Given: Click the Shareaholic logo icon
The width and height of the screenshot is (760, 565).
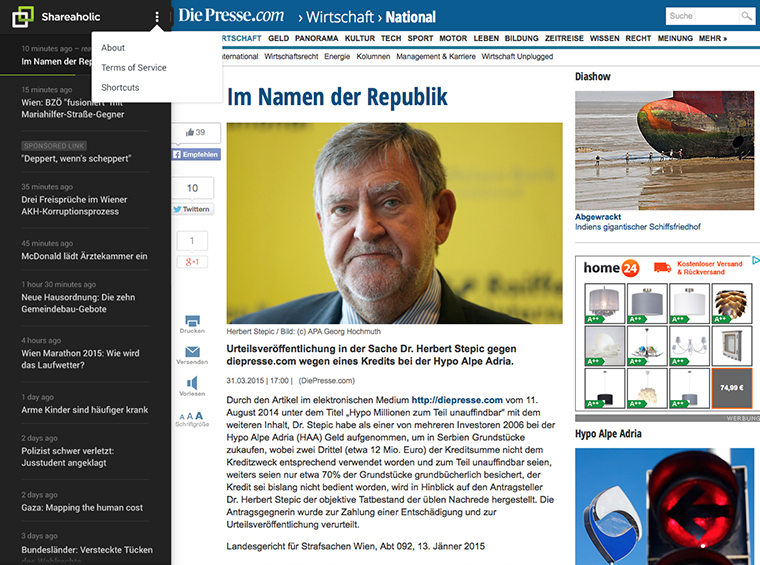Looking at the screenshot, I should click(23, 17).
